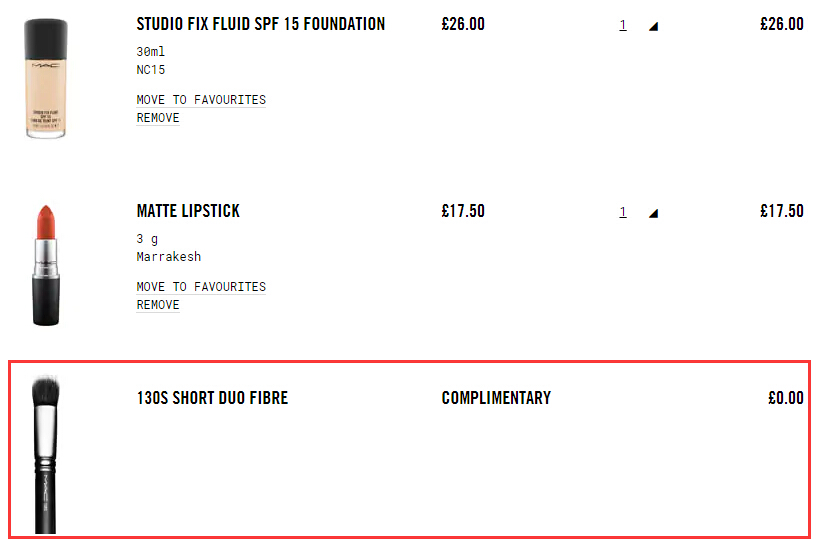Open the Matte Lipstick product title

[x=188, y=211]
